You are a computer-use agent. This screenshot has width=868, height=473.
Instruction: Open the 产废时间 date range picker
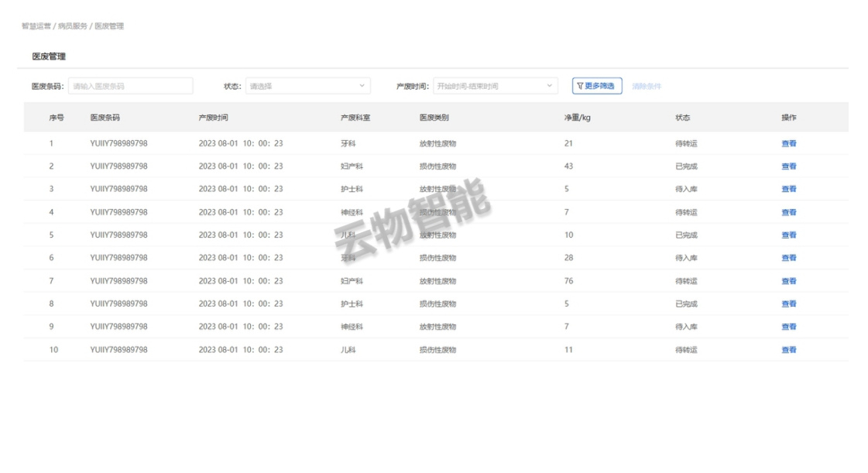coord(496,86)
